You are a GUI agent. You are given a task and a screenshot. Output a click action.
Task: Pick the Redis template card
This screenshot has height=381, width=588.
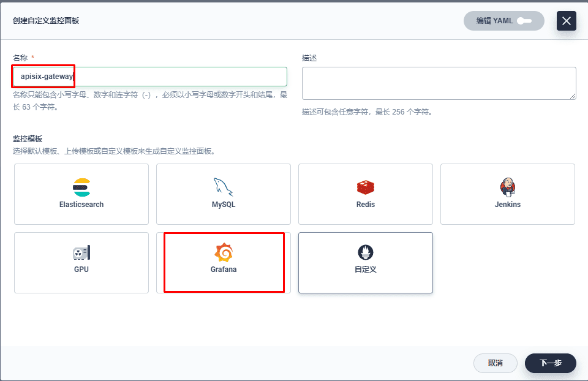366,194
